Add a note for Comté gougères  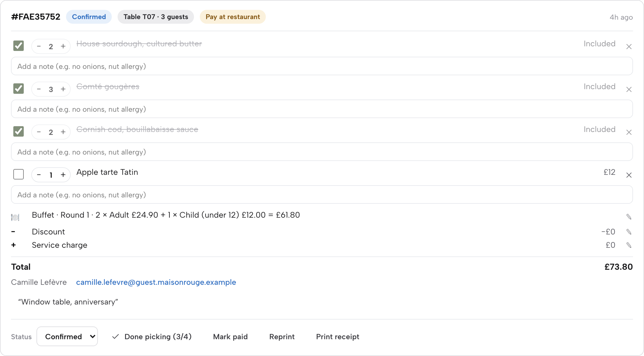322,109
